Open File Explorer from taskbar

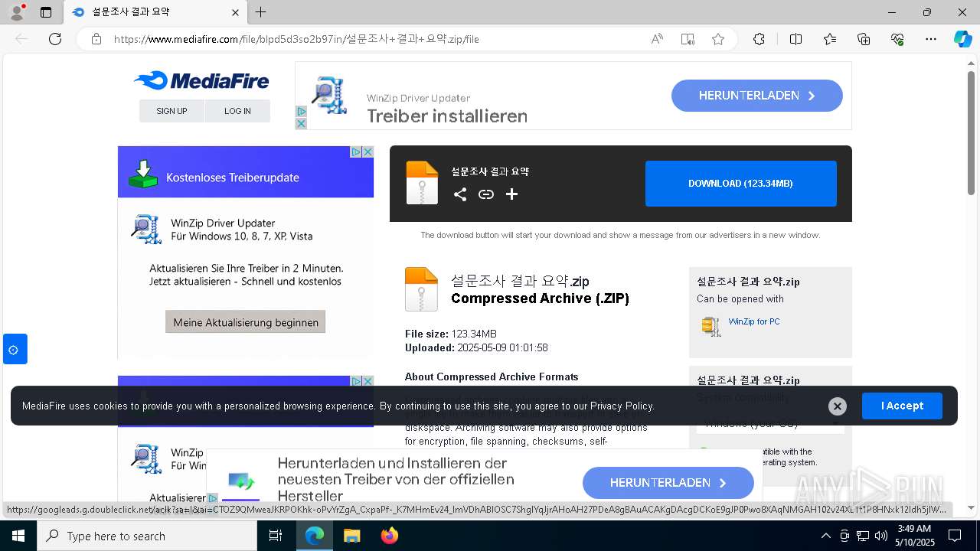[351, 536]
